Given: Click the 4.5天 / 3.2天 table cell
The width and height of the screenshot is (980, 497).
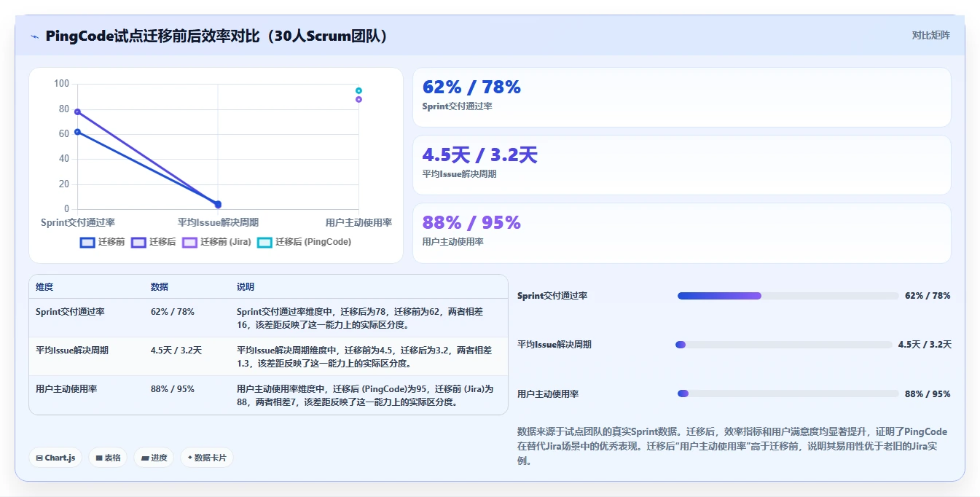Looking at the screenshot, I should (176, 351).
